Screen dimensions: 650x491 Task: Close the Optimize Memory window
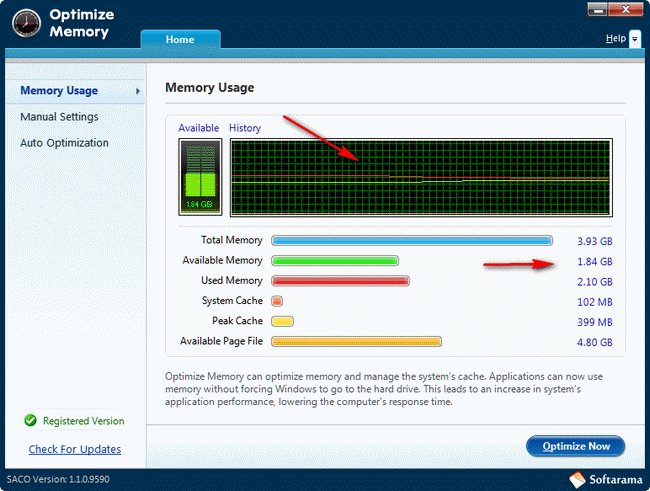pyautogui.click(x=626, y=10)
